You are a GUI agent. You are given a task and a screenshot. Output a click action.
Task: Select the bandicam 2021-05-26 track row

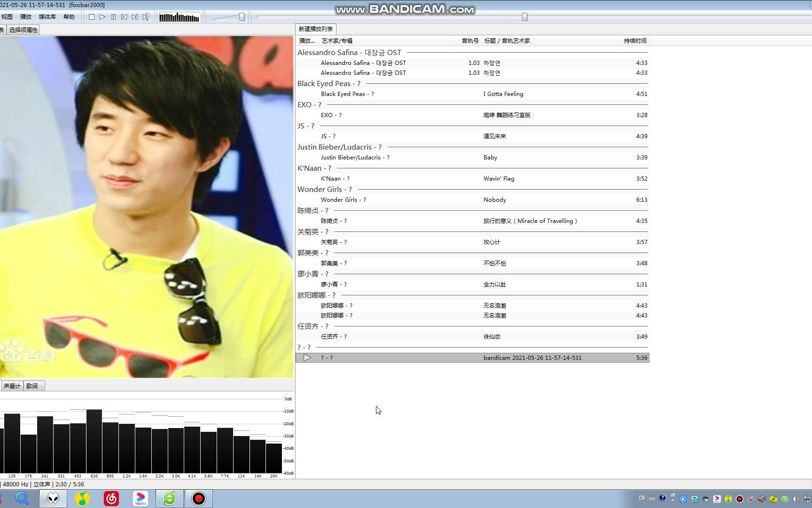472,358
